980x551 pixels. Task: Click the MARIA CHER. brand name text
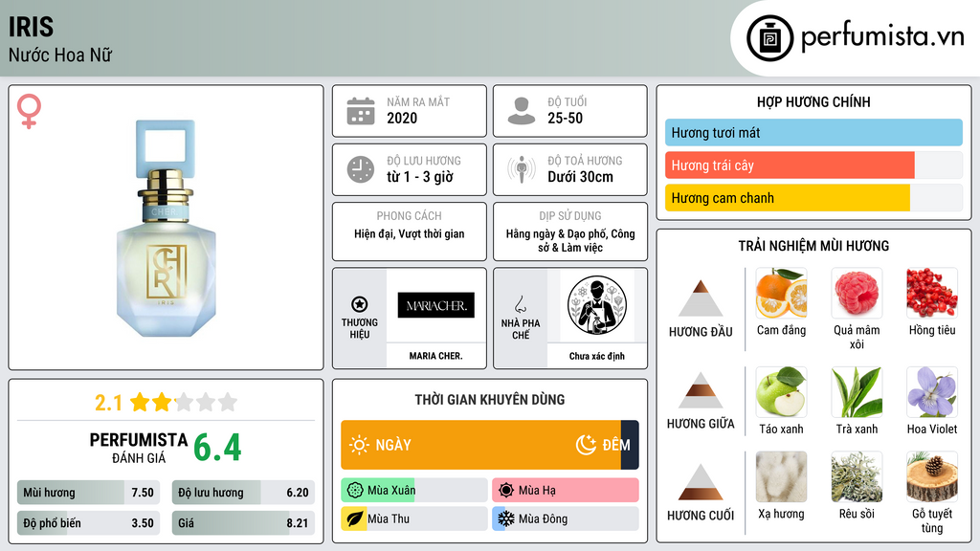(x=435, y=356)
